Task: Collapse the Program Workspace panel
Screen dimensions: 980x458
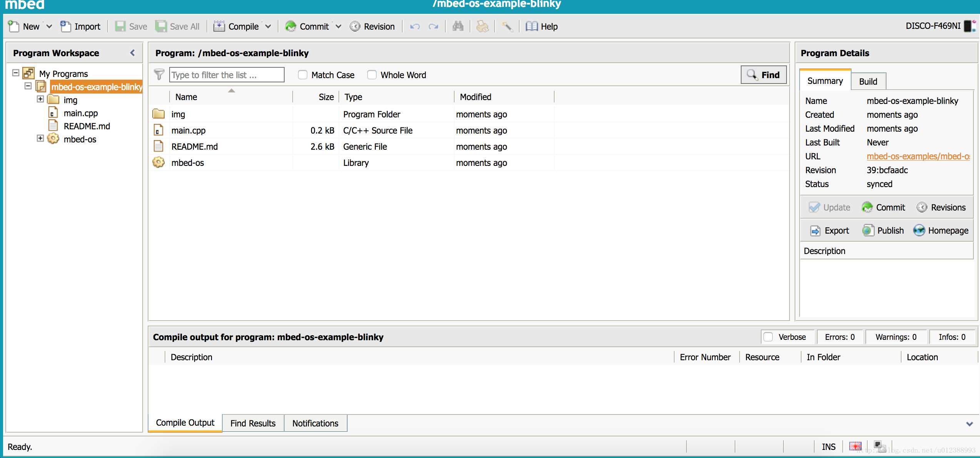Action: click(133, 53)
